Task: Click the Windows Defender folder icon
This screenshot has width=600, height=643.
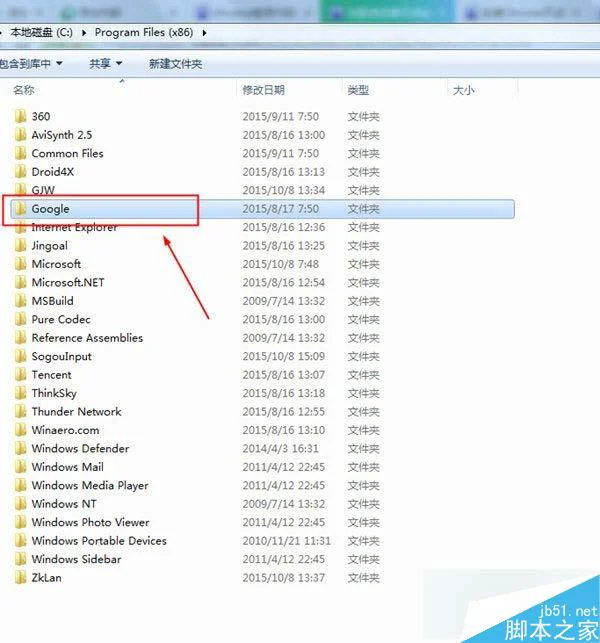Action: [x=20, y=449]
